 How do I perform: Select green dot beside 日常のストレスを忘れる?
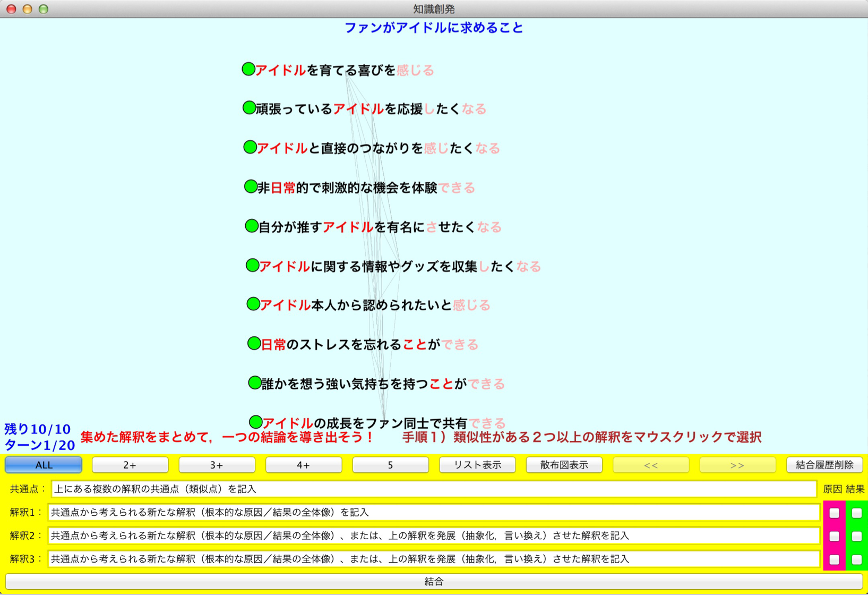[x=254, y=344]
